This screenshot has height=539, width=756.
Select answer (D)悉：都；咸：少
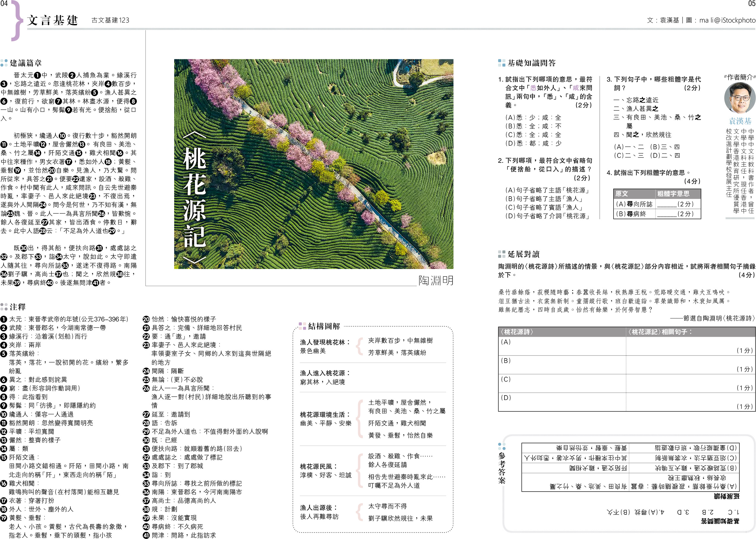[533, 143]
